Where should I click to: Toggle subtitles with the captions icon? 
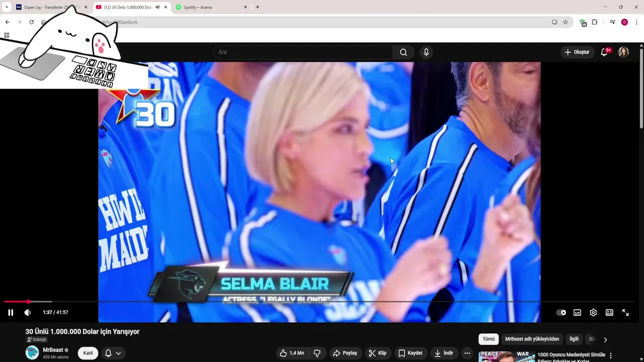point(577,312)
